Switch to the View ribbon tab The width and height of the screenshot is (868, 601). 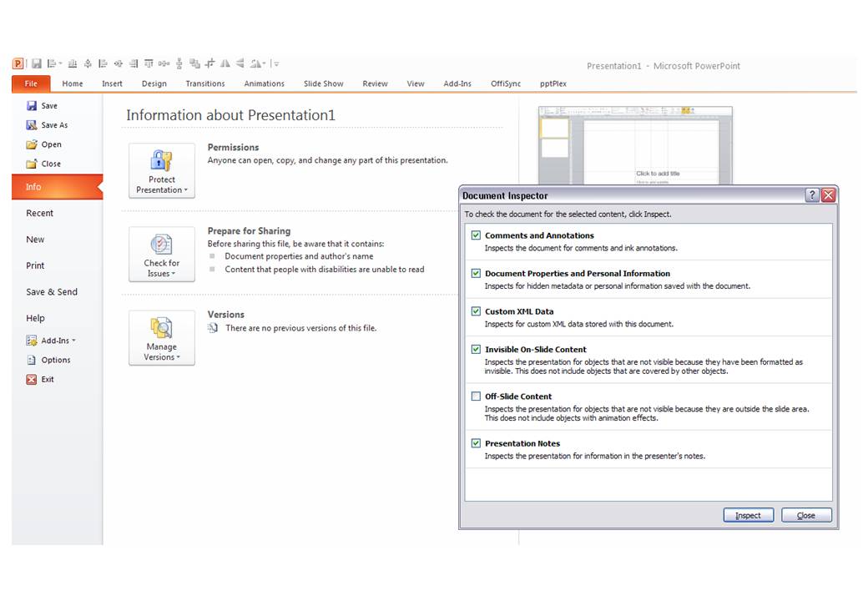click(x=416, y=83)
